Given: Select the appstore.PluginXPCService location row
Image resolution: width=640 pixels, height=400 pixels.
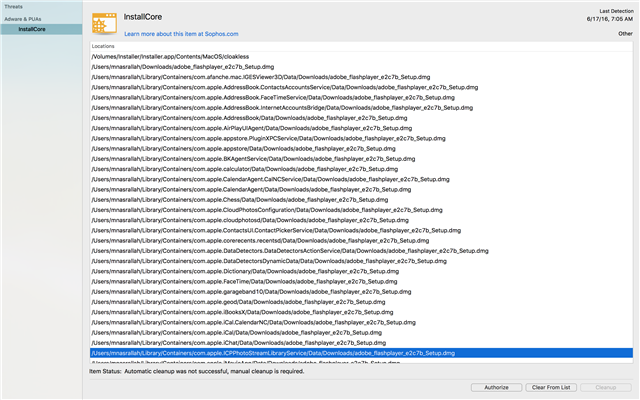Looking at the screenshot, I should click(x=361, y=138).
